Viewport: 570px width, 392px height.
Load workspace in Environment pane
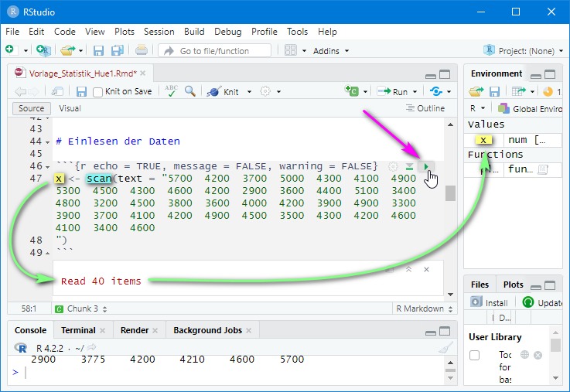point(476,91)
